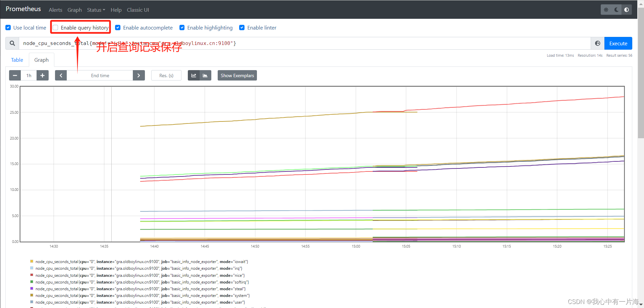
Task: Select legend series with mode "steal"
Action: [141, 289]
